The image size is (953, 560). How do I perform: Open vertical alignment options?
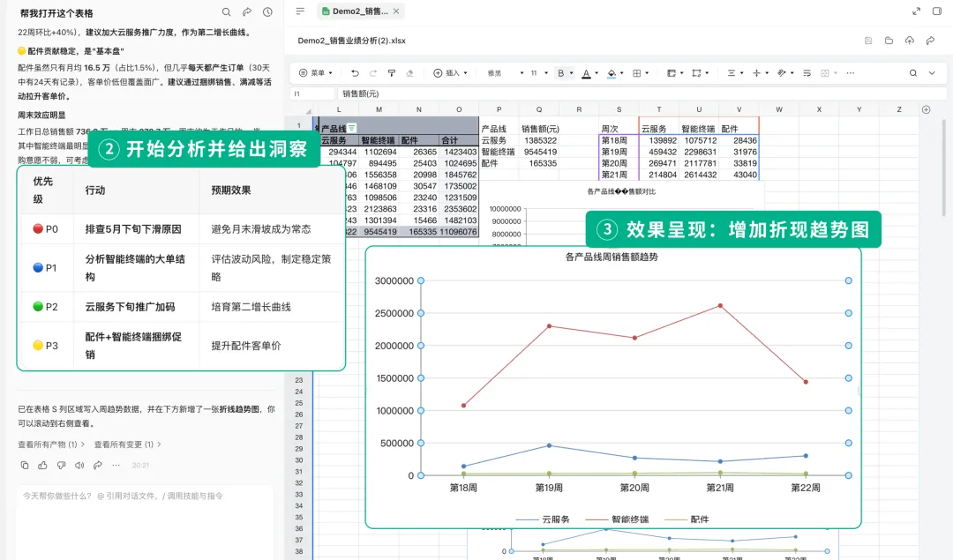[x=757, y=73]
